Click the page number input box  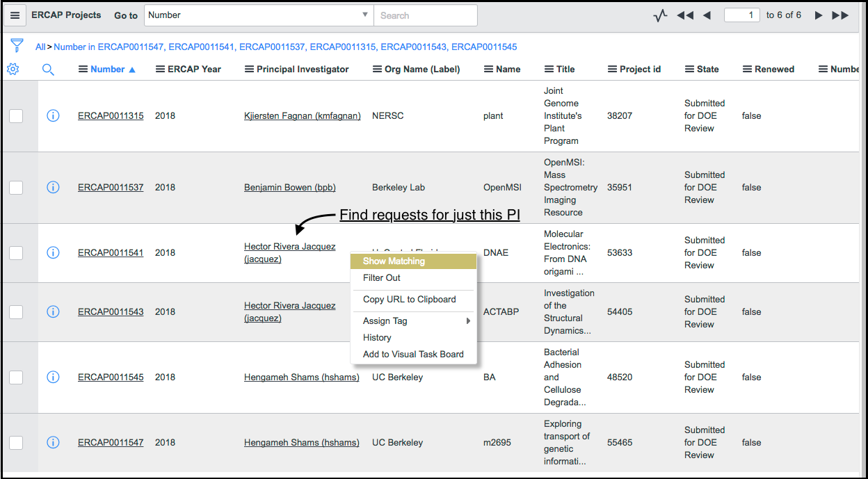[741, 15]
